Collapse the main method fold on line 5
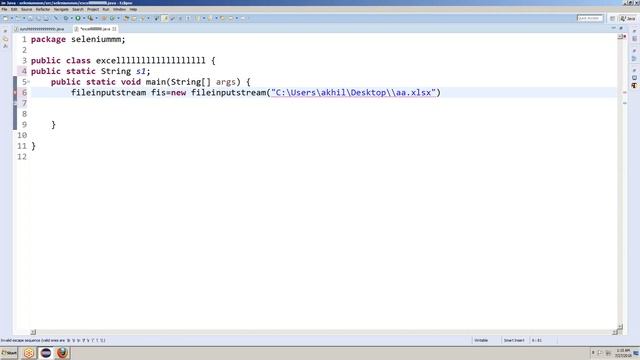Viewport: 640px width, 360px height. [29, 82]
